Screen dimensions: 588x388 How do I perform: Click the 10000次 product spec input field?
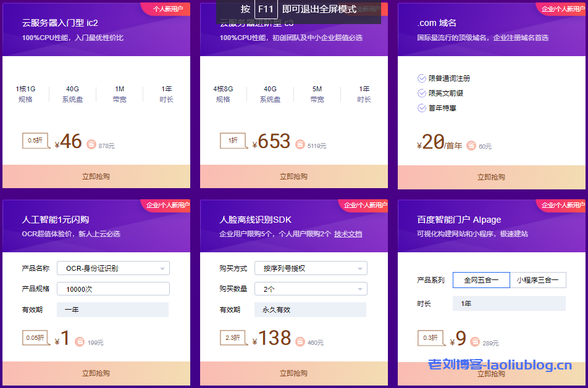(x=113, y=288)
